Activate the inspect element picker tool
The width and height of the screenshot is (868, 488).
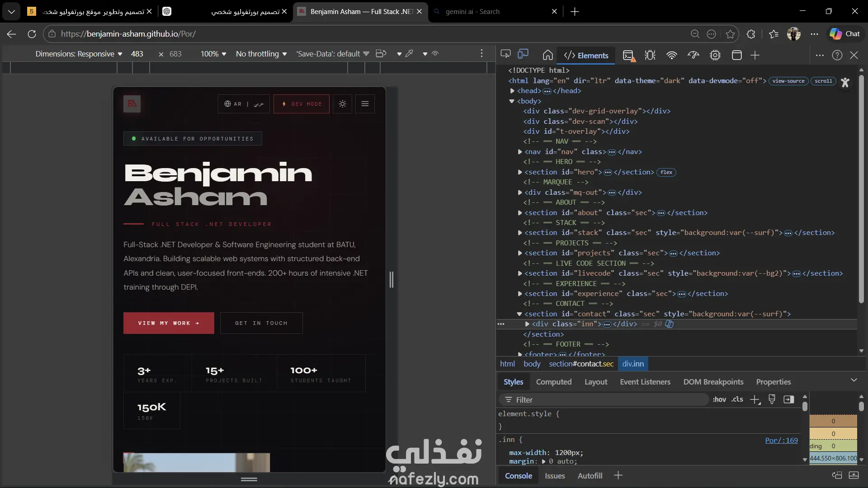505,55
